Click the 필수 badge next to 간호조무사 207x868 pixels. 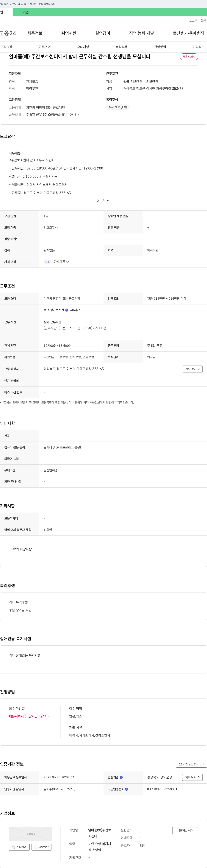[47, 262]
